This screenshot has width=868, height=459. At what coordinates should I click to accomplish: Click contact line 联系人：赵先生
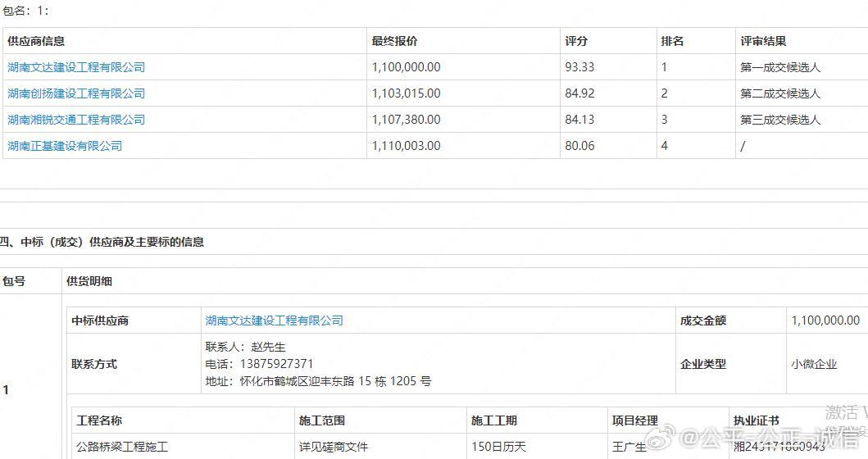(x=245, y=347)
